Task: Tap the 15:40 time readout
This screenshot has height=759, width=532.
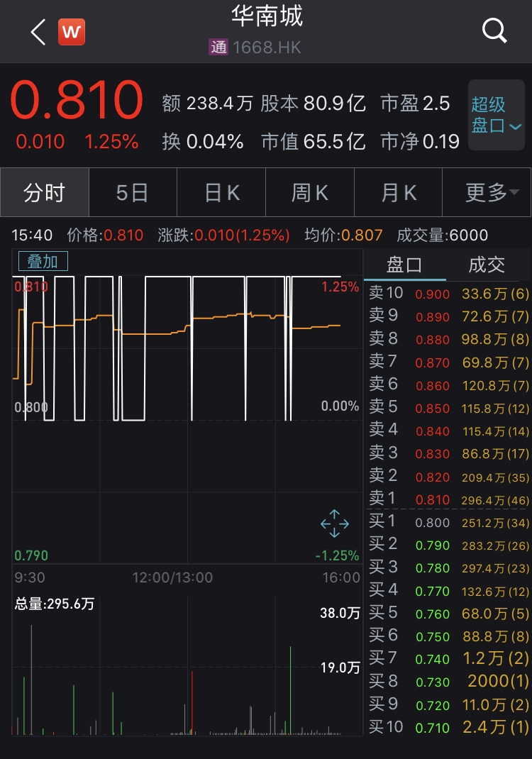Action: coord(32,236)
